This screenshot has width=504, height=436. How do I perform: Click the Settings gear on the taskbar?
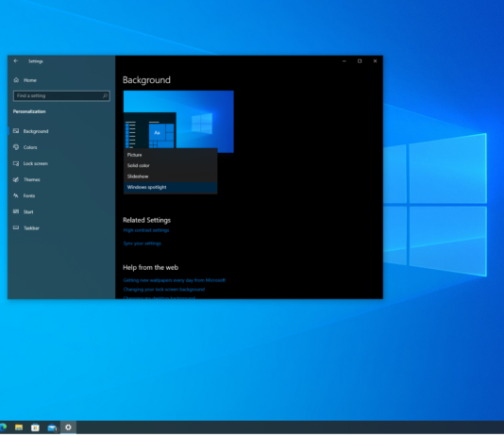(68, 428)
